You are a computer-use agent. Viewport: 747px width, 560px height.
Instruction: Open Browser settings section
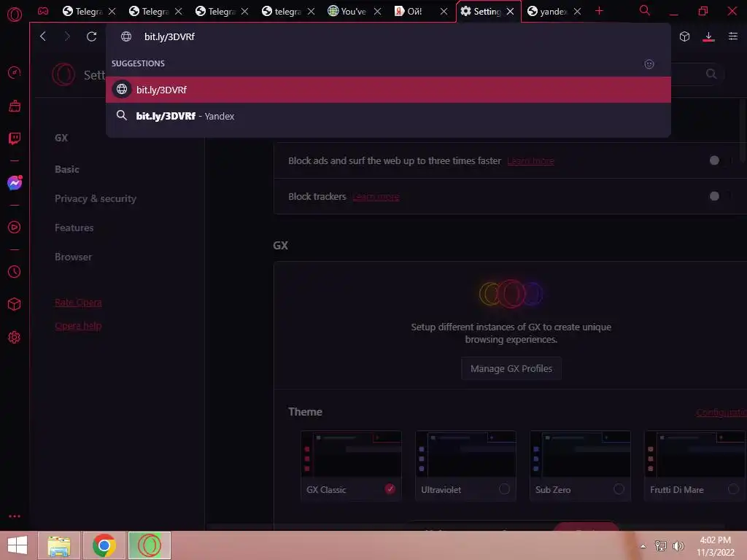[73, 257]
